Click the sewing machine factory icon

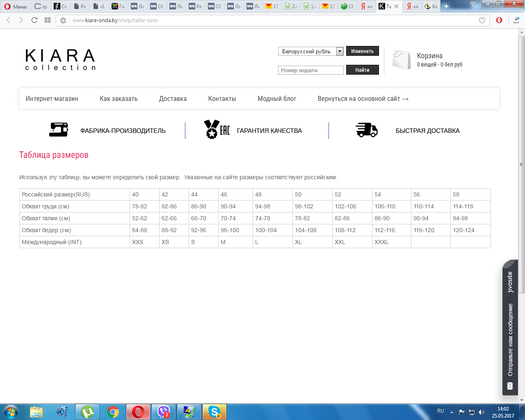[x=59, y=130]
